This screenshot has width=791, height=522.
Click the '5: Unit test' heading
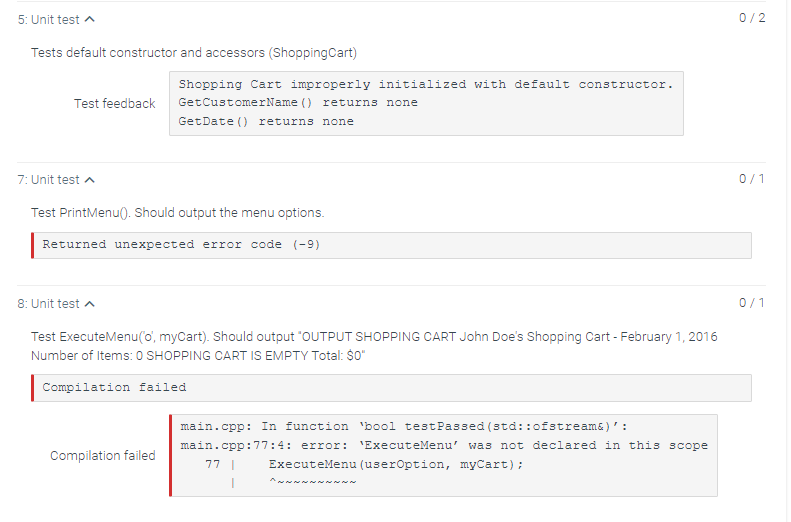pos(48,20)
